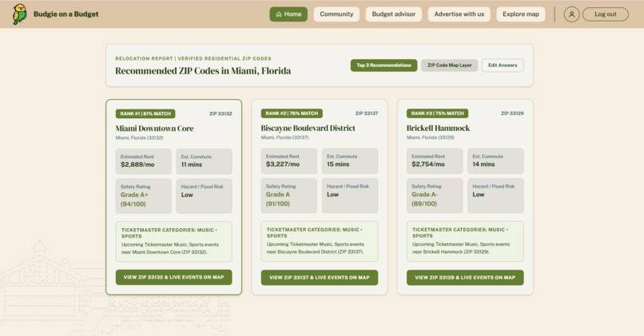644x336 pixels.
Task: Click Low flood risk in Miami Downtown Core card
Action: pyautogui.click(x=187, y=195)
